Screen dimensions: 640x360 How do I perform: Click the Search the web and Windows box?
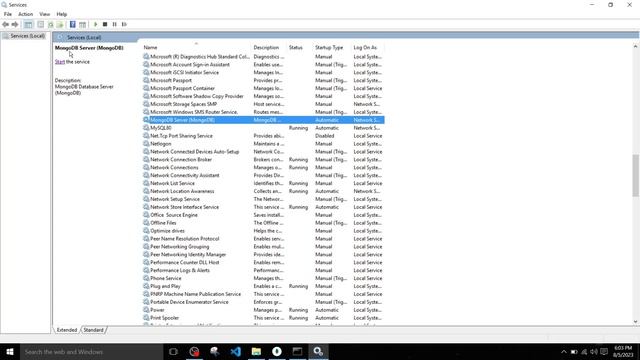91,351
